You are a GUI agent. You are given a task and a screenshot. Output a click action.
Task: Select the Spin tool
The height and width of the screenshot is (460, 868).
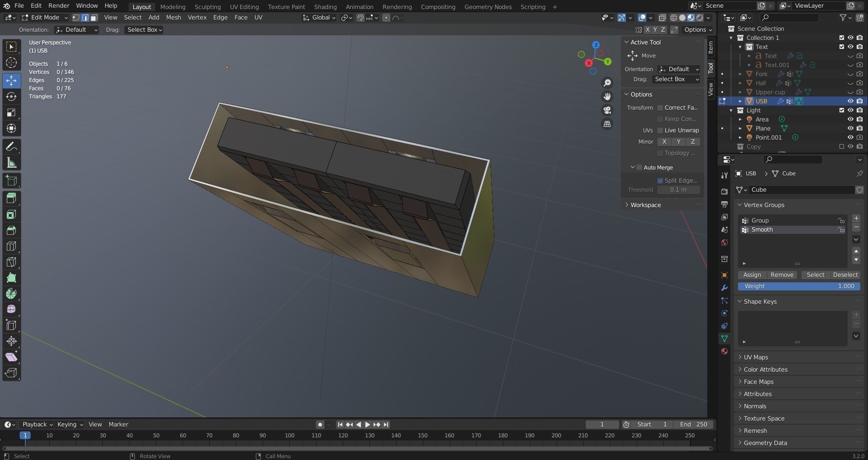11,294
